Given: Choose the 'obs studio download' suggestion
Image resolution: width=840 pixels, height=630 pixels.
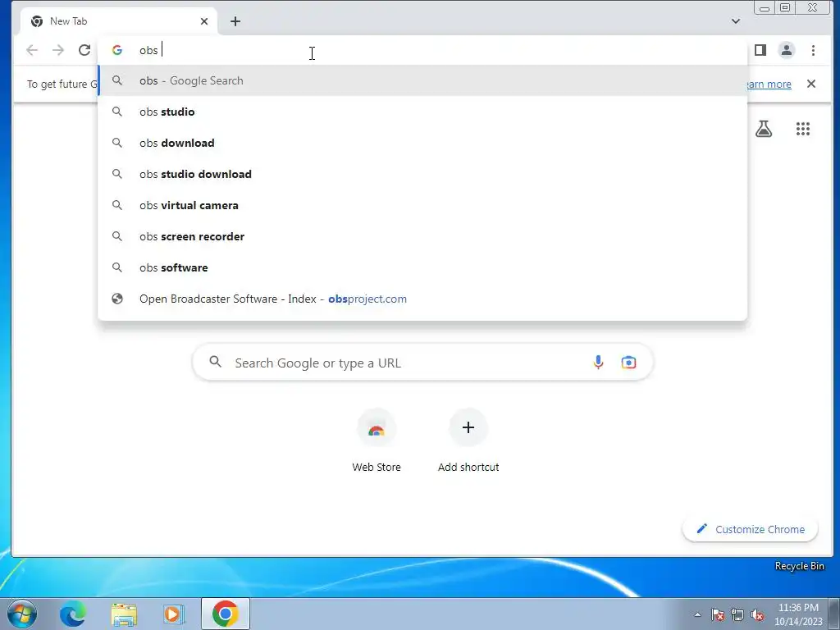Looking at the screenshot, I should tap(422, 174).
